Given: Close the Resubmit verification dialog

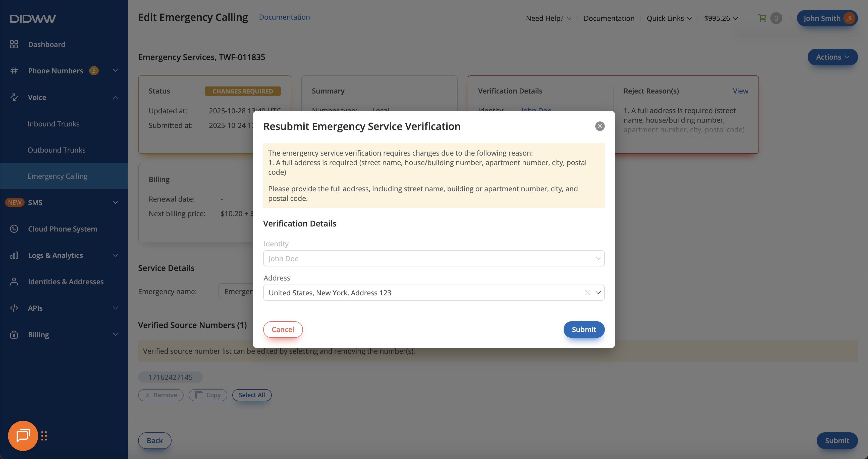Looking at the screenshot, I should point(600,126).
